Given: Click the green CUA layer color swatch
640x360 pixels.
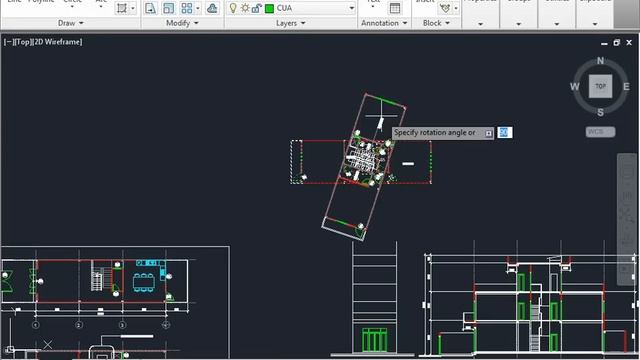Looking at the screenshot, I should 269,9.
